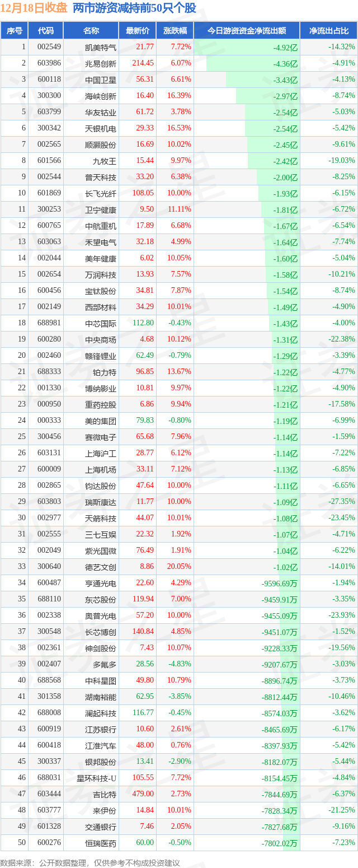Select stock name 交通银行

pos(101,827)
